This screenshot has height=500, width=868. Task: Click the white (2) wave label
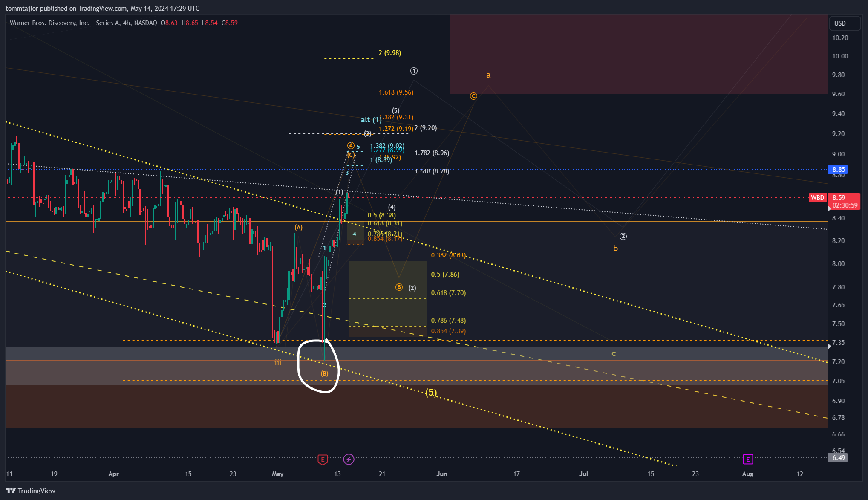[412, 288]
